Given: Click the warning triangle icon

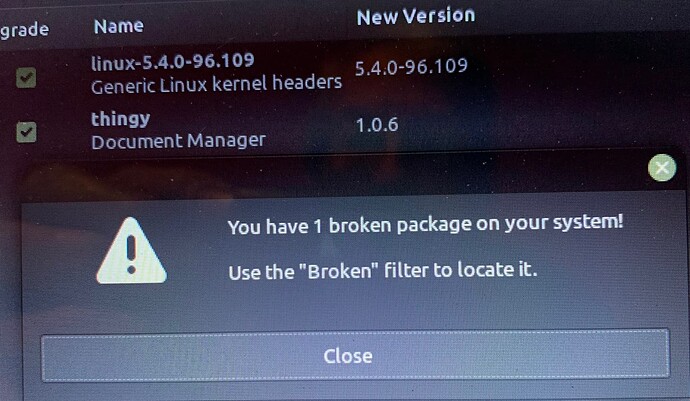Looking at the screenshot, I should pyautogui.click(x=132, y=250).
